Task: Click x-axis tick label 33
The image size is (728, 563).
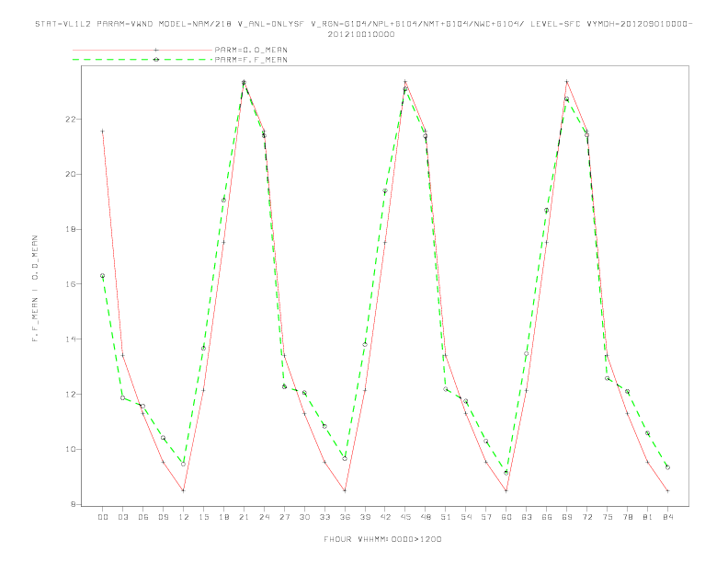Action: (324, 517)
